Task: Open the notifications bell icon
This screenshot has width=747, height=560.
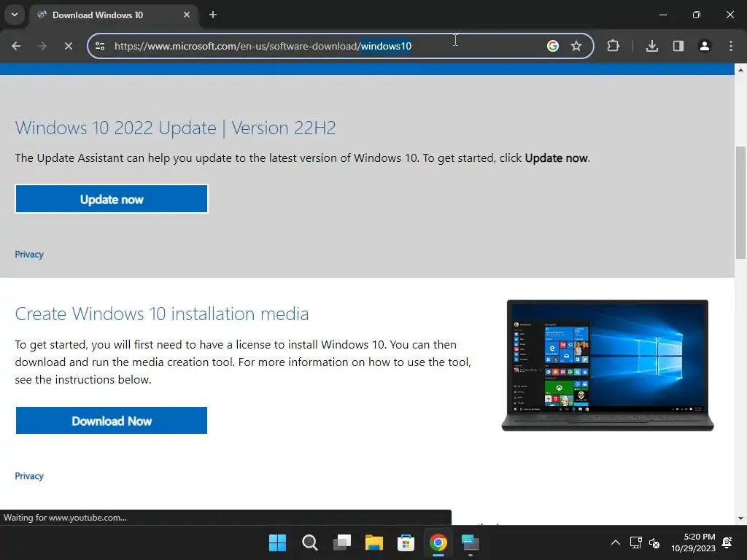Action: coord(727,542)
